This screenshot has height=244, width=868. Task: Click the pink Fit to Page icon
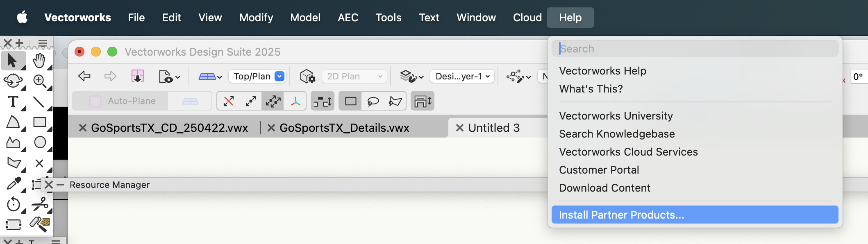click(x=137, y=76)
